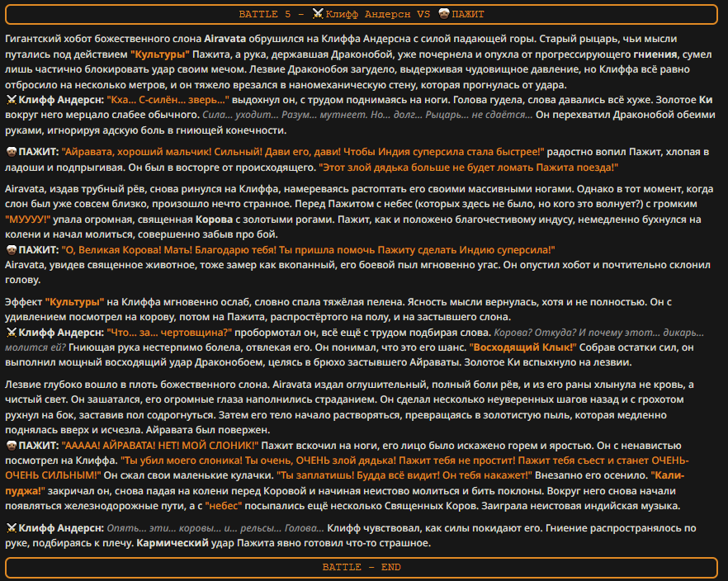Click speaker label "Клифф Андерсн:" before "Кха..."

point(61,100)
